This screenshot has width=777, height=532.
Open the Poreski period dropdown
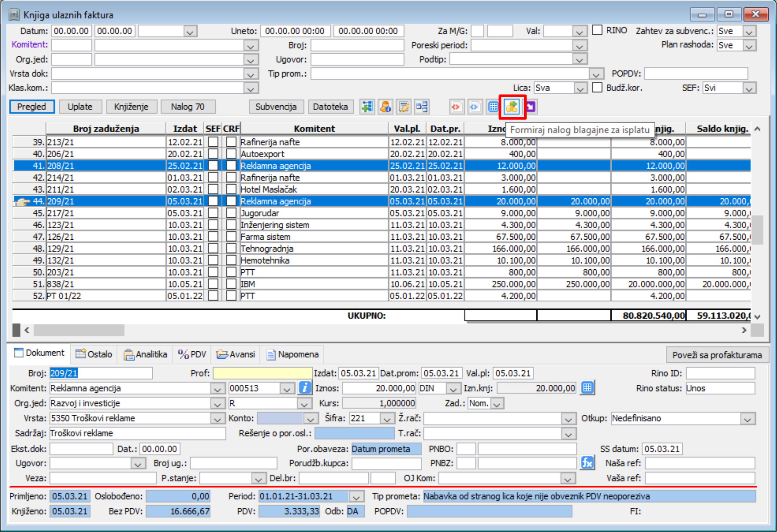point(580,45)
